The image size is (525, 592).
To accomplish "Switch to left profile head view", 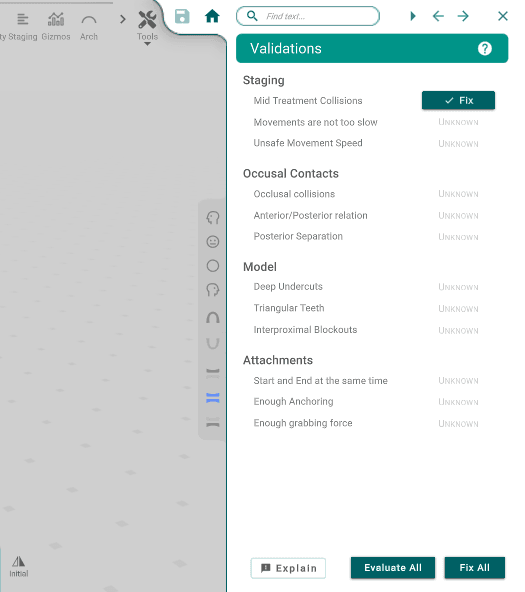I will tap(213, 217).
